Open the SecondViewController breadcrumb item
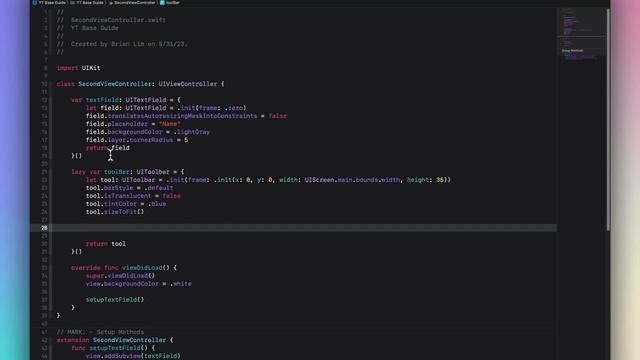The width and height of the screenshot is (640, 360). (135, 2)
